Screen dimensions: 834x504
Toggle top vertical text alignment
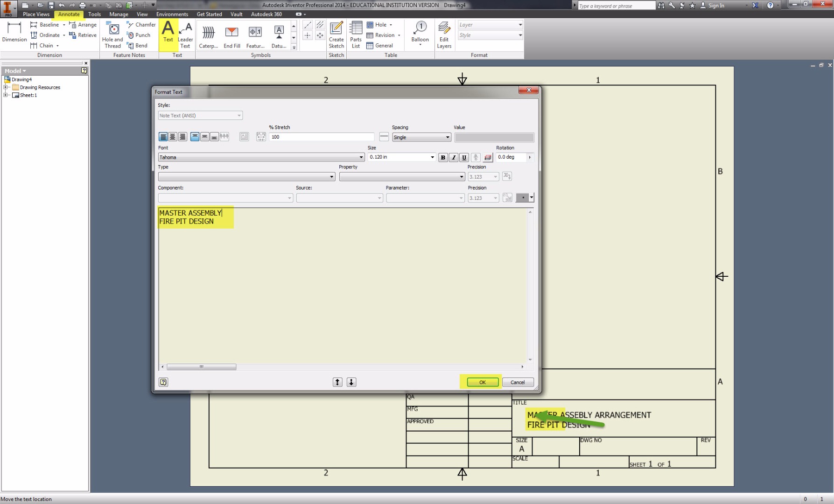195,137
